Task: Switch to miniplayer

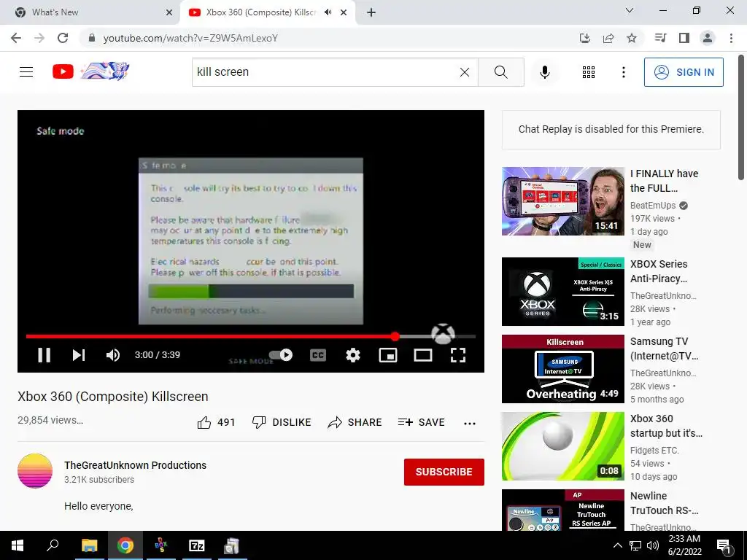Action: (x=388, y=355)
